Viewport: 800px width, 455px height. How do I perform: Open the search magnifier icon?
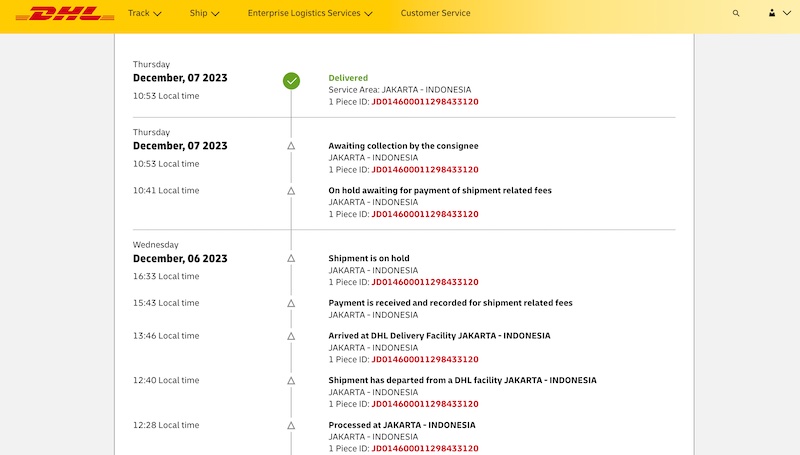click(736, 13)
